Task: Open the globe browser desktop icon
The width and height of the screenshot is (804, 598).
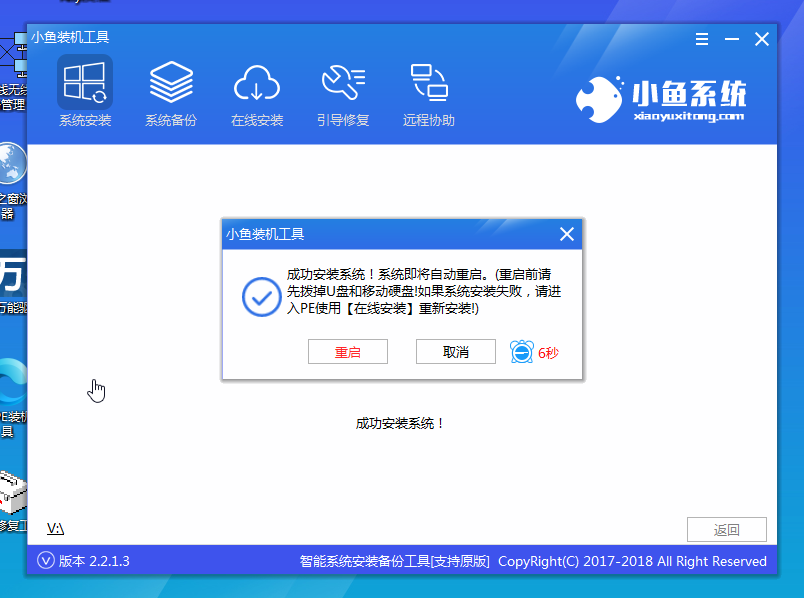Action: pos(13,165)
